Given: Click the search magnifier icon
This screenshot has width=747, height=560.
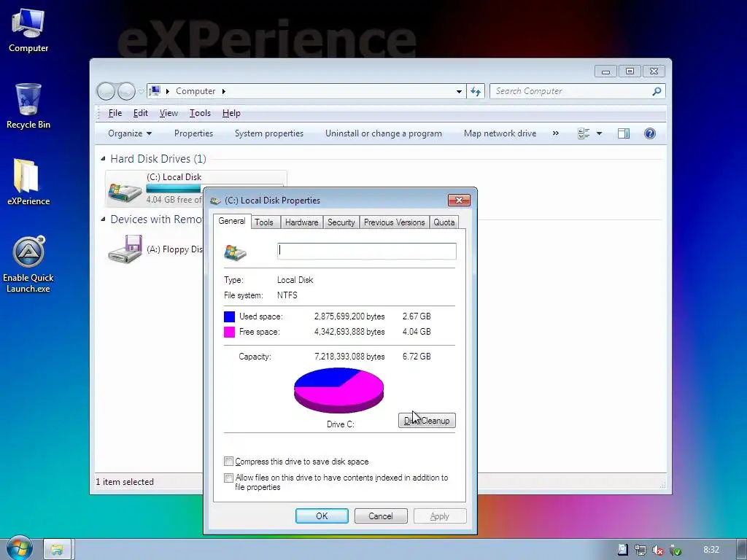Looking at the screenshot, I should [657, 91].
